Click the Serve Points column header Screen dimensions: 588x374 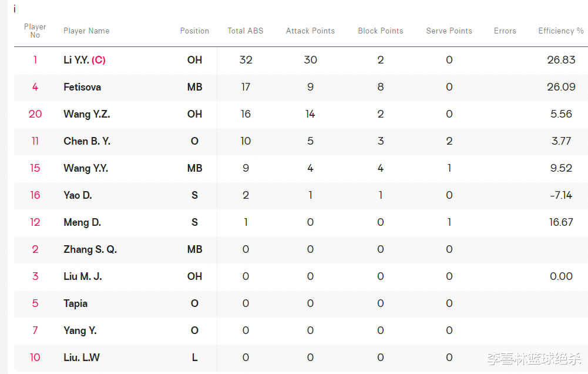click(449, 31)
